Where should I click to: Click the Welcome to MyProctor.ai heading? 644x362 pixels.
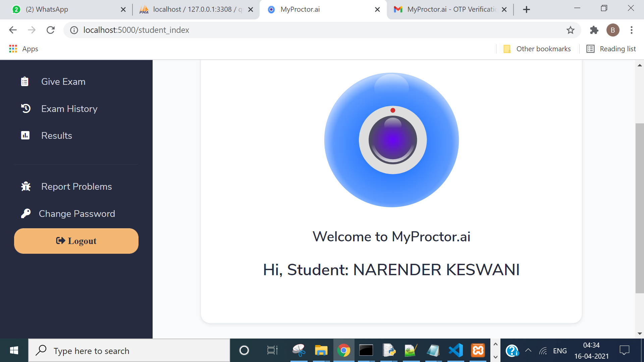tap(391, 237)
